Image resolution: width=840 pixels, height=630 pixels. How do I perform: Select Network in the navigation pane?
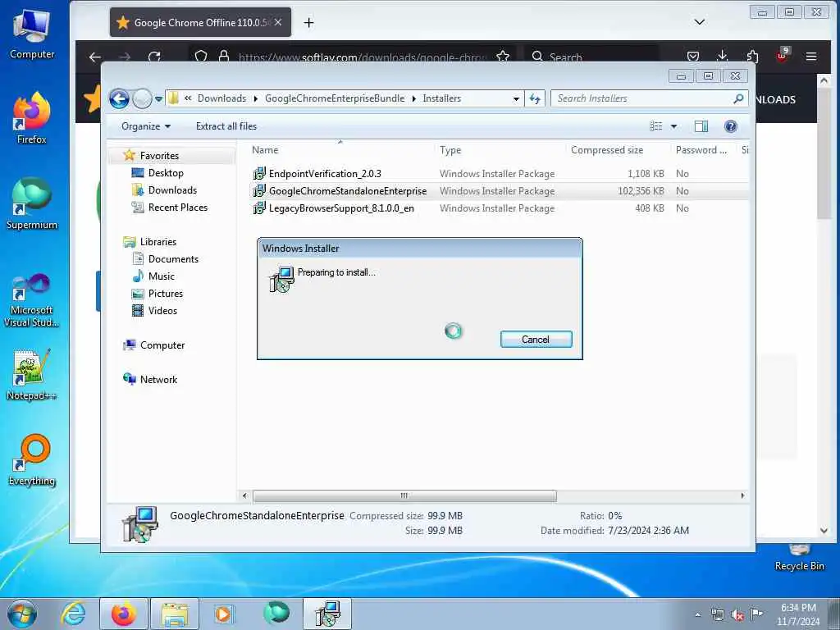[158, 379]
